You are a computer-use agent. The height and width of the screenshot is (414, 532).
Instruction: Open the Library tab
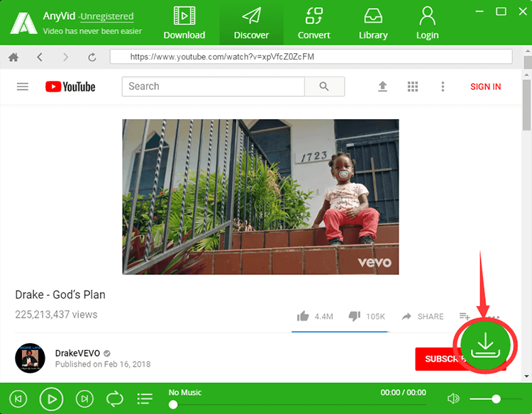[373, 23]
